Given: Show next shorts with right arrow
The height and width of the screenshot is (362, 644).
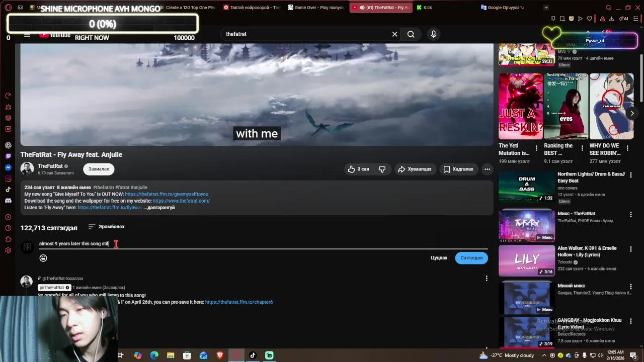Looking at the screenshot, I should coord(632,113).
